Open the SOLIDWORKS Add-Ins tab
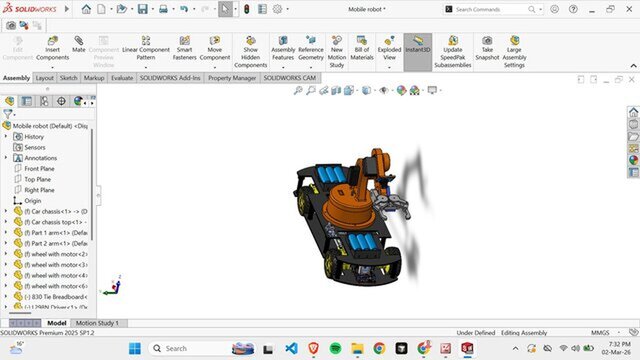 tap(170, 78)
